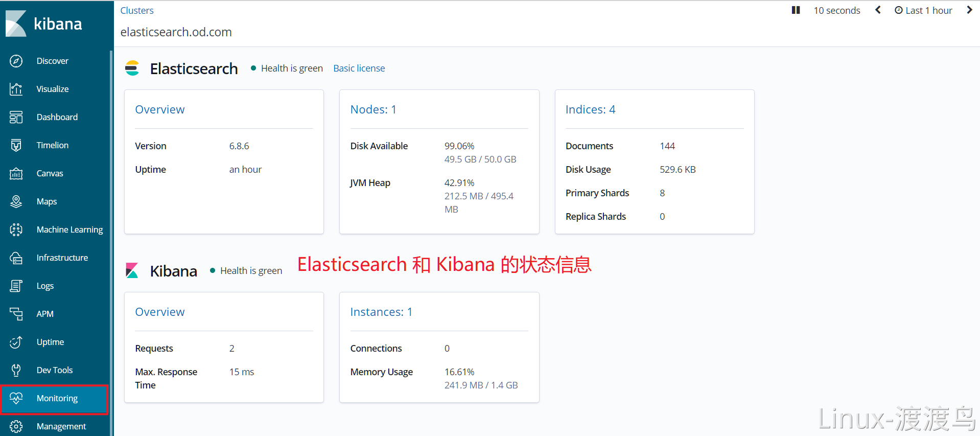Click the elasticsearch.od.com cluster name
This screenshot has width=980, height=436.
point(176,32)
